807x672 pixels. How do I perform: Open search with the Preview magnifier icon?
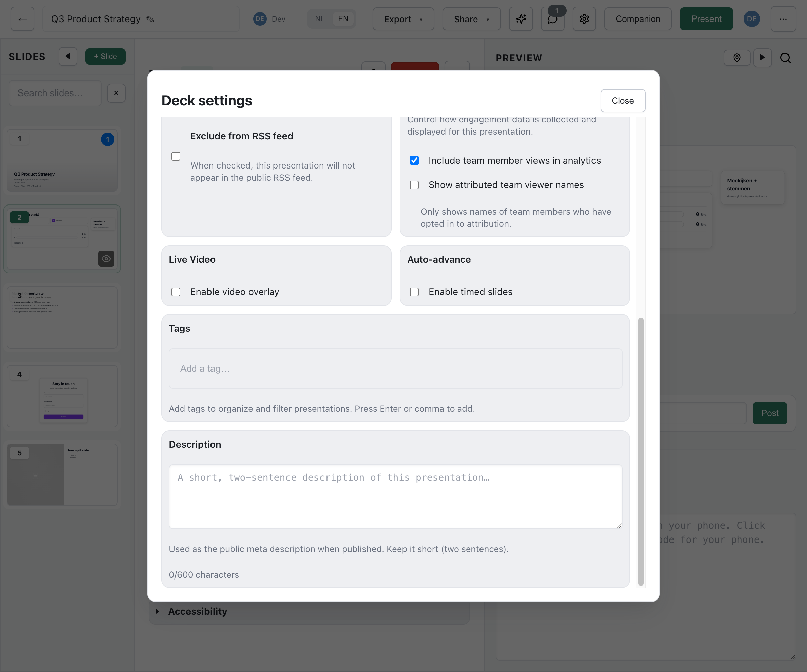[785, 58]
